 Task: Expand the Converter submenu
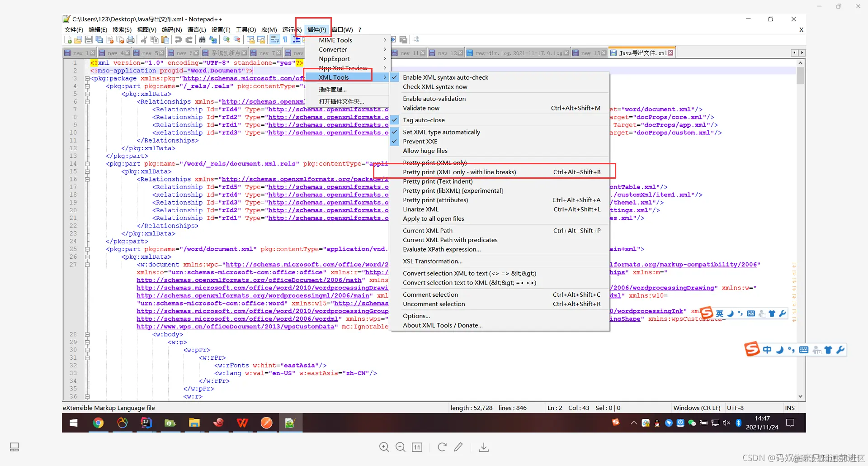click(x=347, y=49)
